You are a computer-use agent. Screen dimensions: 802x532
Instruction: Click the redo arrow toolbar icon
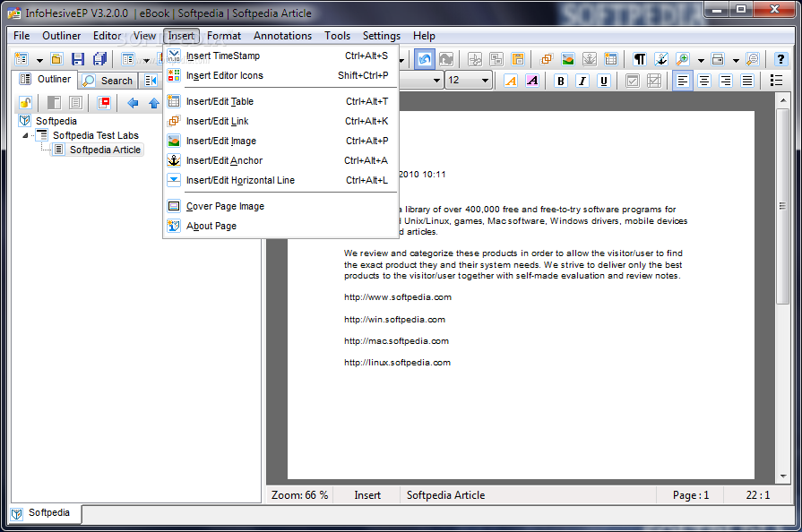coord(446,59)
